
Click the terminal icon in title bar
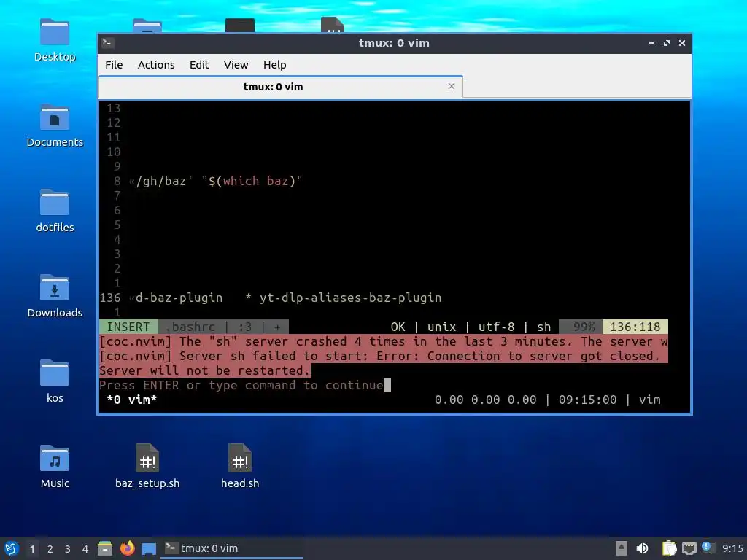[108, 43]
